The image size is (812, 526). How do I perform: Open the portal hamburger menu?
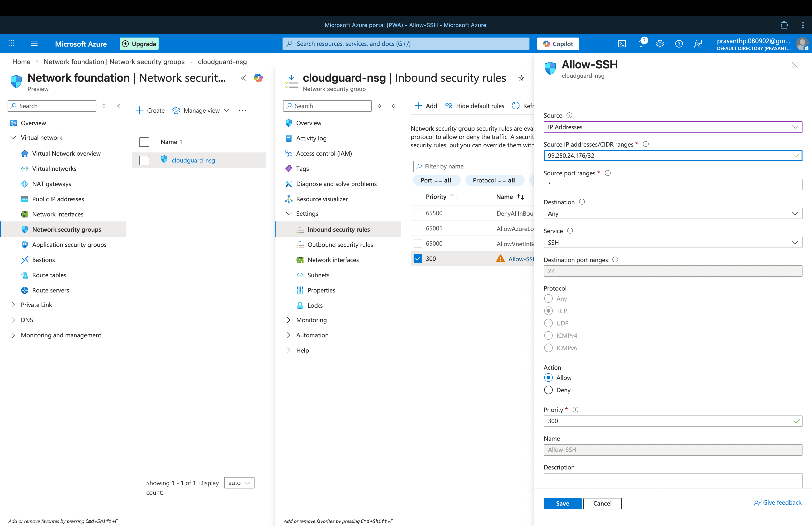coord(34,44)
